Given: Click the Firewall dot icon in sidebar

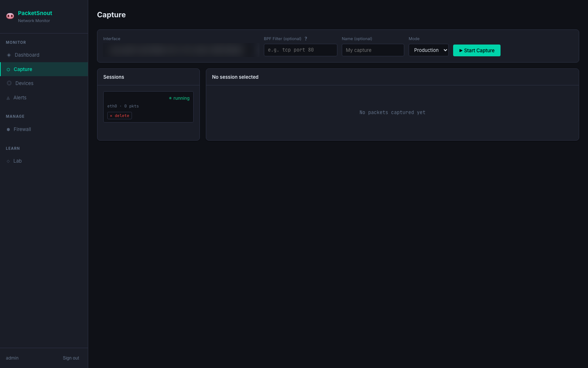Looking at the screenshot, I should point(8,130).
